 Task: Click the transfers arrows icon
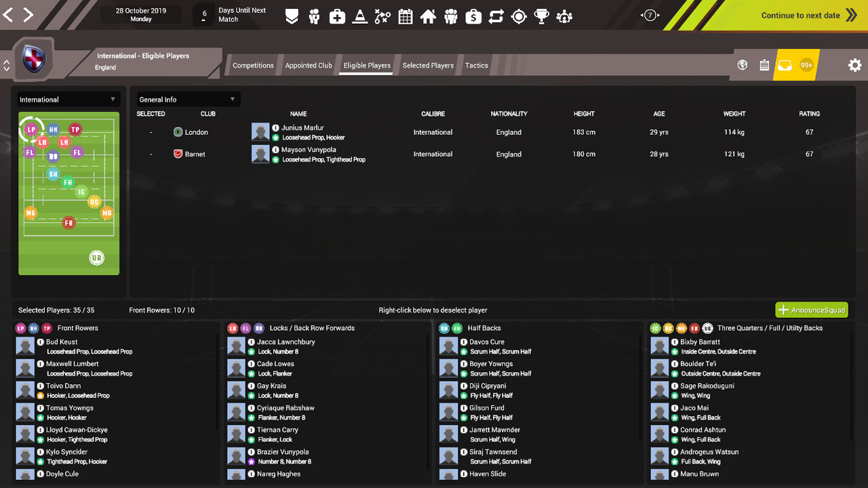pyautogui.click(x=496, y=16)
